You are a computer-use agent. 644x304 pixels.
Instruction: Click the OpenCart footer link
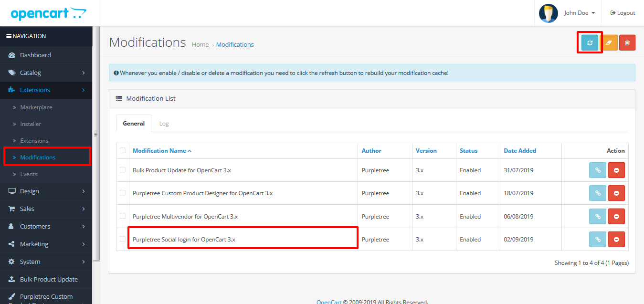(329, 302)
